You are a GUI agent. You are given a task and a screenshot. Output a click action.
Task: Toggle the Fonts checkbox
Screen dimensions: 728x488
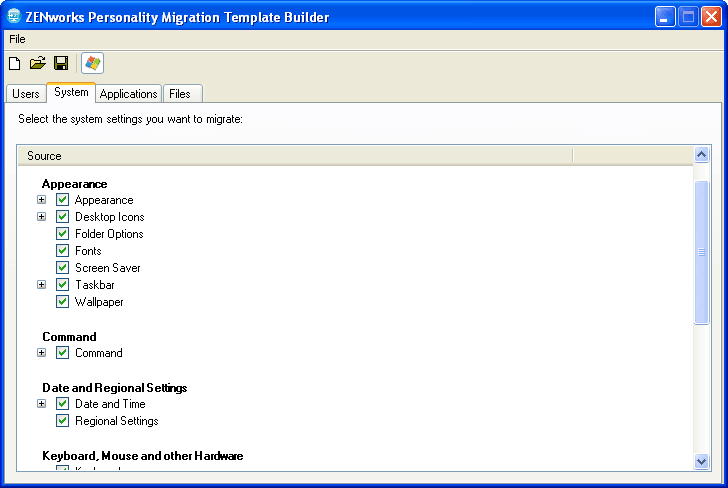coord(63,251)
